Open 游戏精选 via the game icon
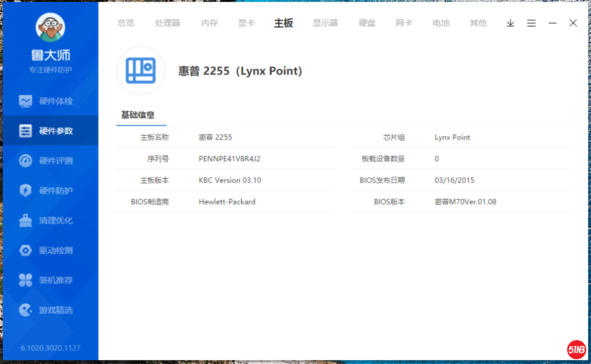The height and width of the screenshot is (364, 591). [x=25, y=310]
